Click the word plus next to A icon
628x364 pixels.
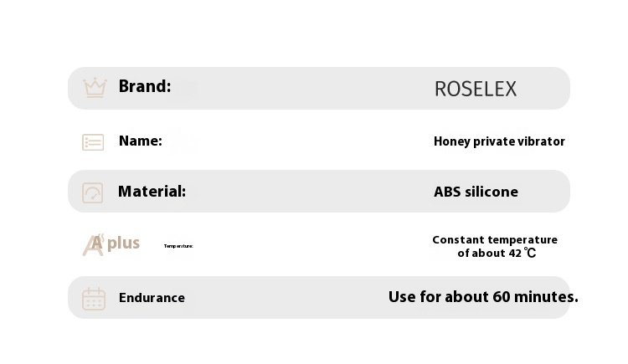(x=123, y=244)
